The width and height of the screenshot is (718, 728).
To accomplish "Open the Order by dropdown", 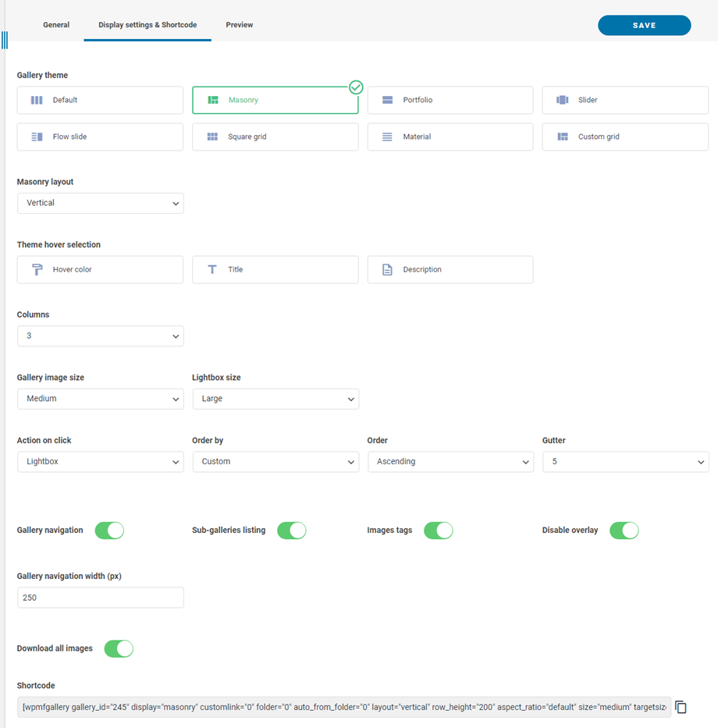I will pyautogui.click(x=275, y=461).
